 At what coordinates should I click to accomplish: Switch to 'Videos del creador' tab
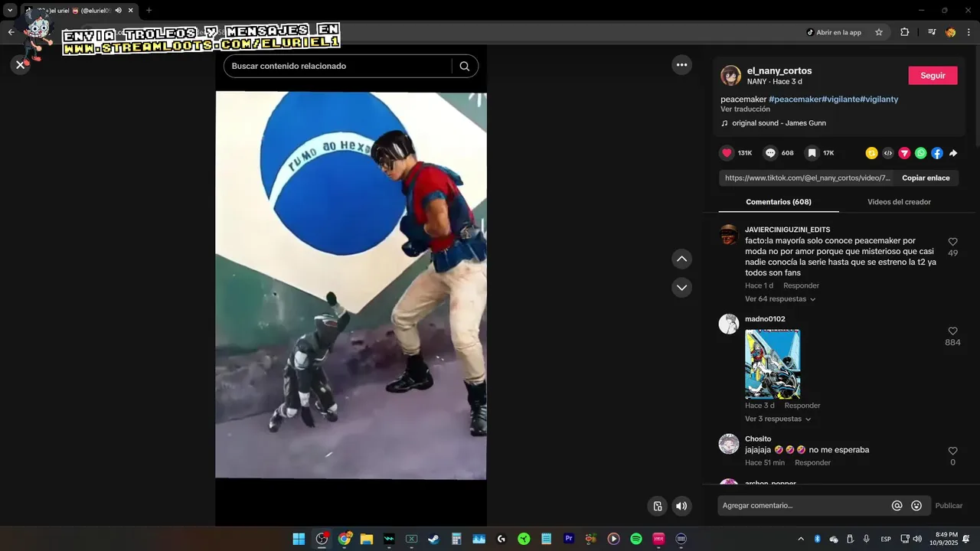point(899,202)
